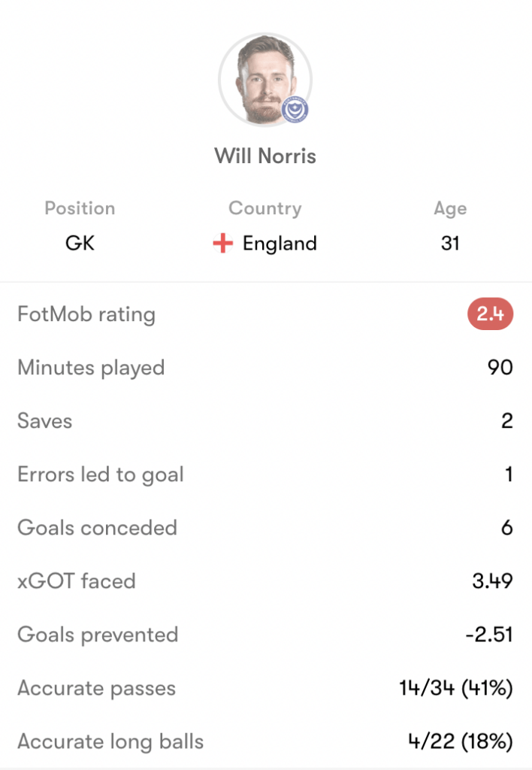Click the Accurate passes label
The width and height of the screenshot is (532, 770).
point(97,689)
